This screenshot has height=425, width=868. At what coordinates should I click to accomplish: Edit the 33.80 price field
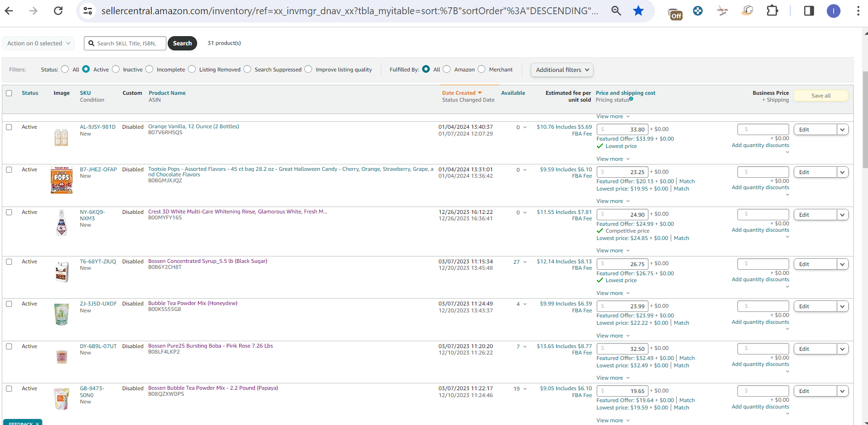(x=622, y=130)
